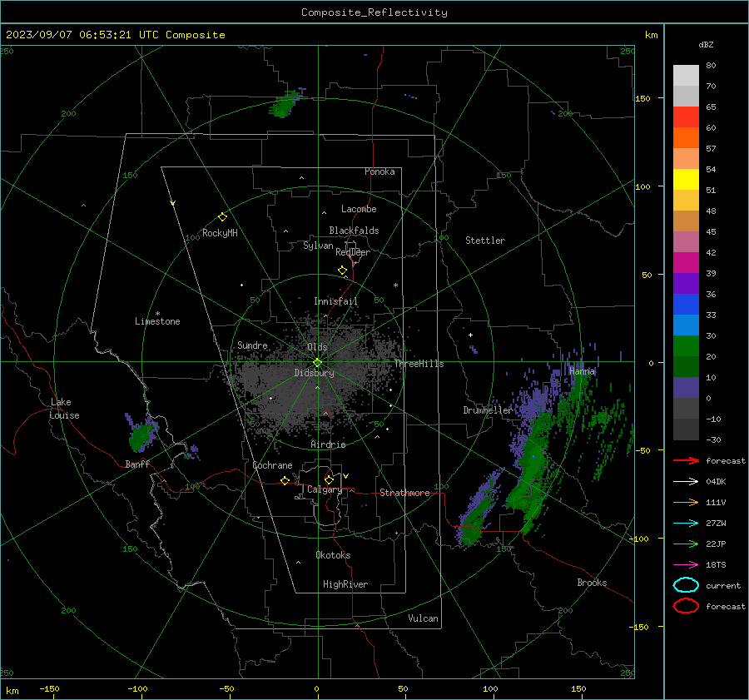Select the orange 111V arrow legend icon
The image size is (749, 700).
click(686, 502)
